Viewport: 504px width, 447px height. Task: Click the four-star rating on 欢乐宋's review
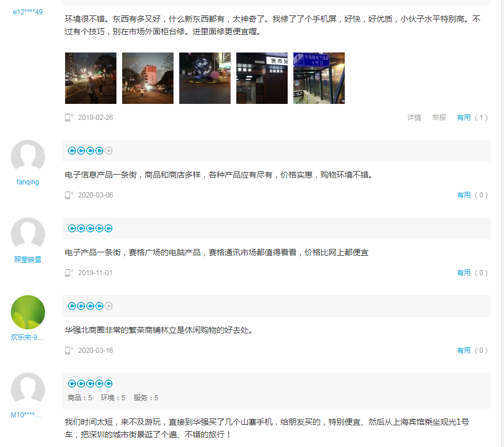coord(90,306)
